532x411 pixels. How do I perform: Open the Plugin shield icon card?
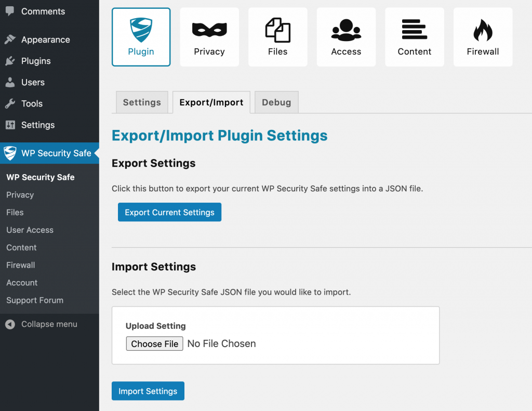(141, 37)
